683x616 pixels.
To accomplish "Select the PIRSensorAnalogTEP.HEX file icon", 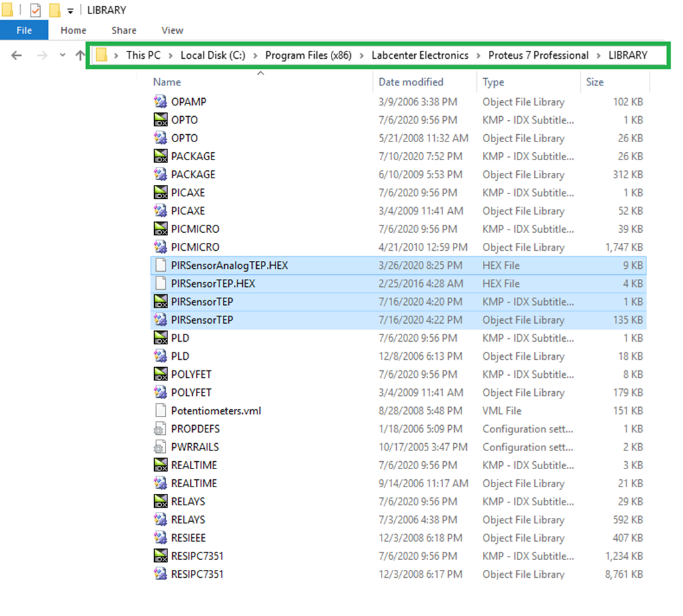I will (160, 266).
